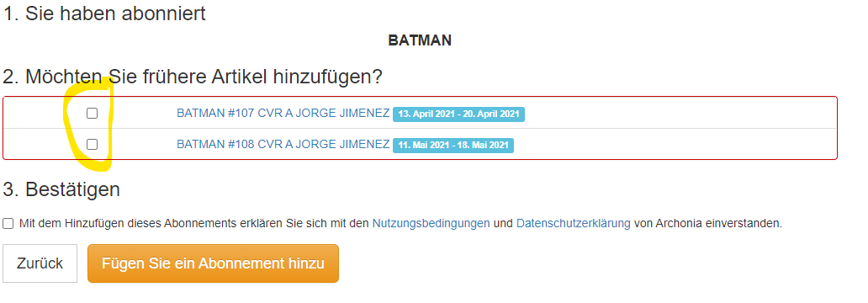Open the Datenschutzerklärung link
Image resolution: width=868 pixels, height=303 pixels.
click(x=573, y=224)
